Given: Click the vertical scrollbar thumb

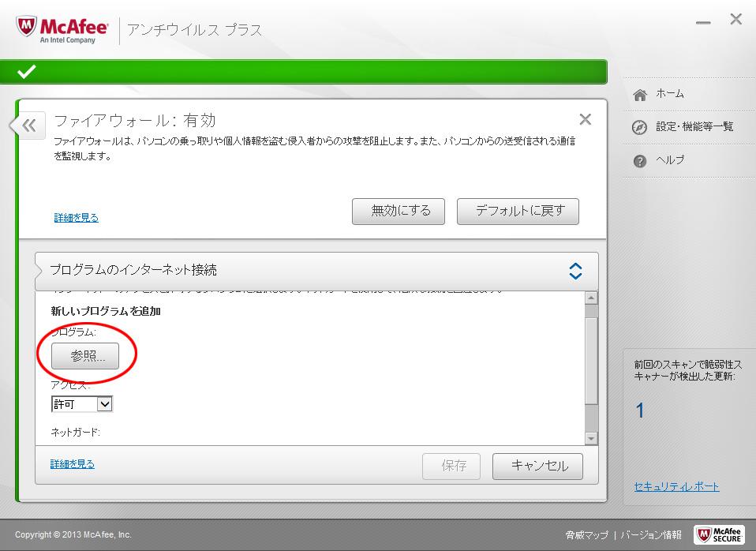Looking at the screenshot, I should (x=591, y=361).
